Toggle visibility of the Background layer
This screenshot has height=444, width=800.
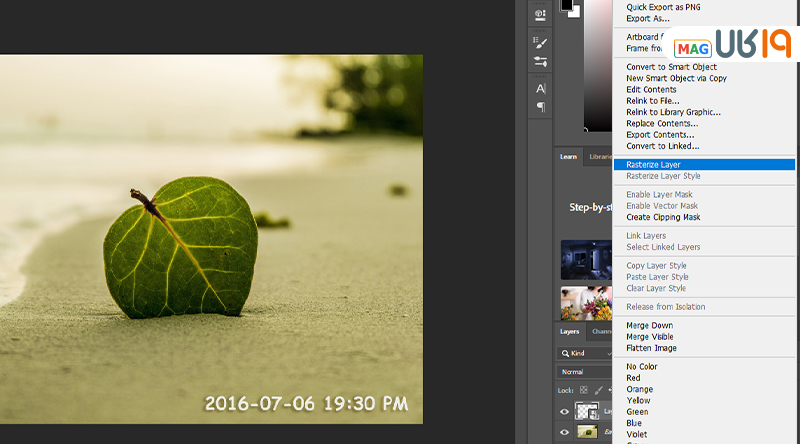(565, 432)
